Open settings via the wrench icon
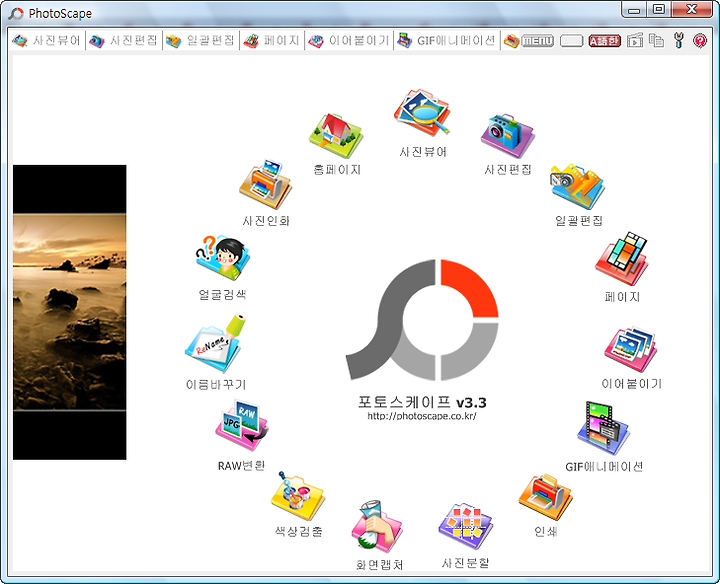The height and width of the screenshot is (584, 720). click(x=679, y=40)
